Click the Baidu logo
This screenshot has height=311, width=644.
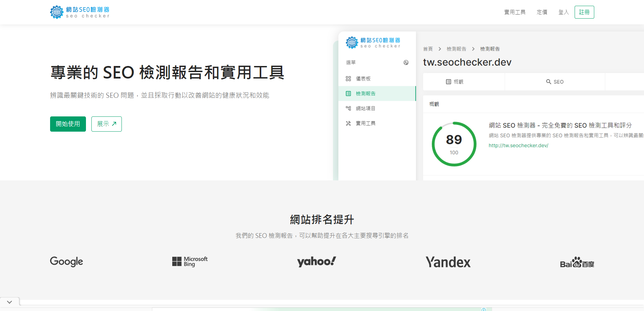[577, 263]
